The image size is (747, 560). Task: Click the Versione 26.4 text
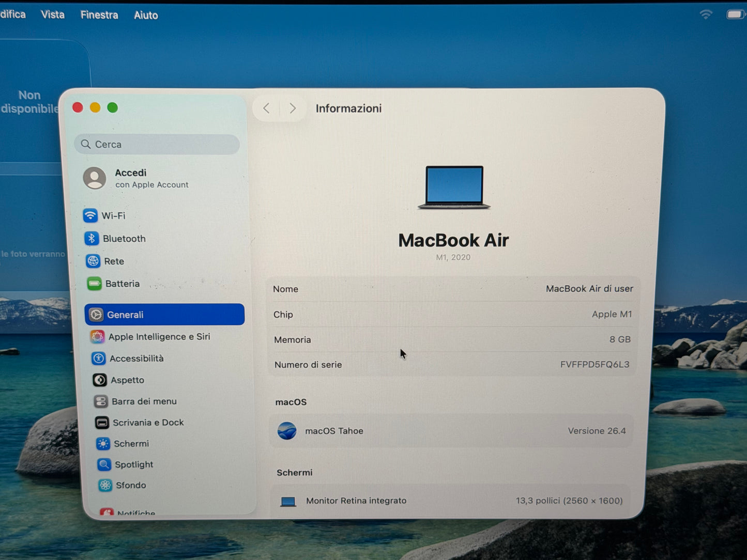pos(597,431)
